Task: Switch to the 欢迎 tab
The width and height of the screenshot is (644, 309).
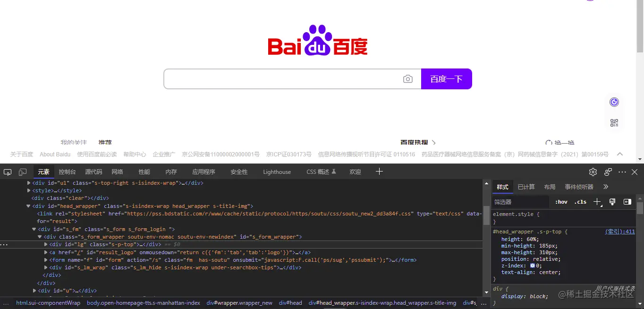Action: coord(355,172)
